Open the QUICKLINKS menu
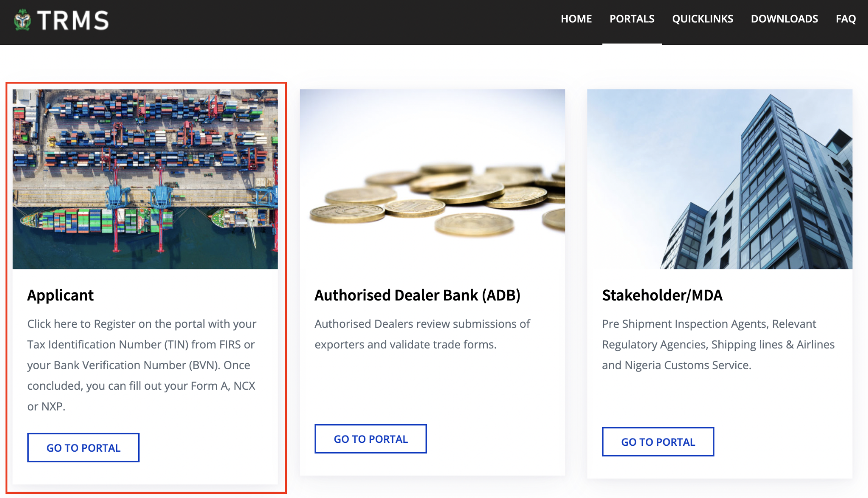Viewport: 868px width, 498px height. pyautogui.click(x=702, y=19)
